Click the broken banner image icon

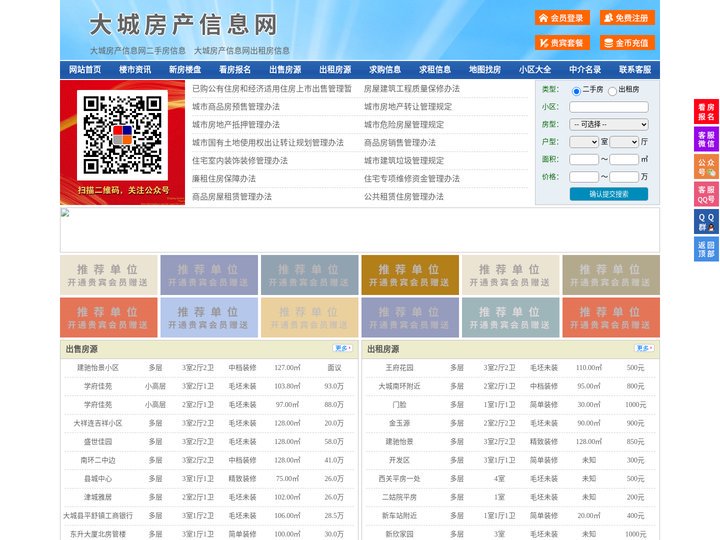[65, 213]
